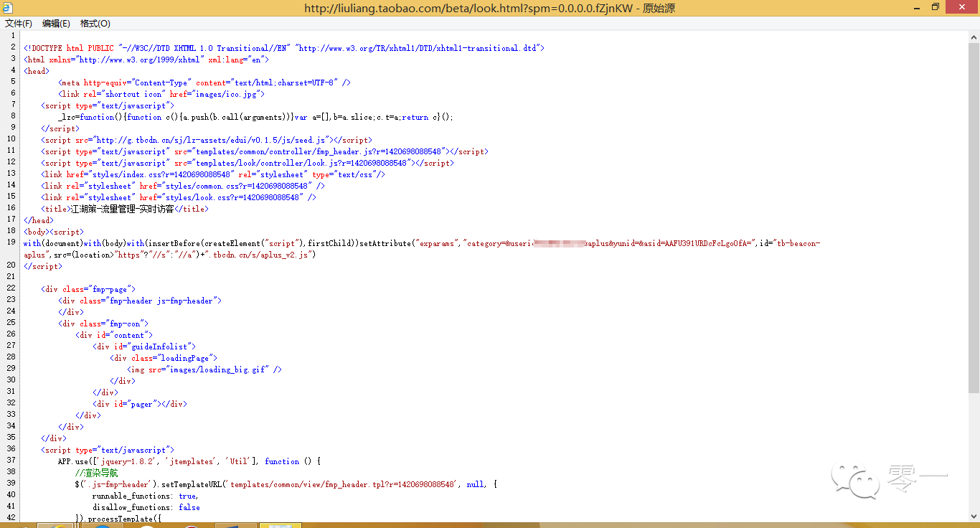Click the fmp-header js-fmp-header div line
This screenshot has height=528, width=980.
tap(140, 301)
